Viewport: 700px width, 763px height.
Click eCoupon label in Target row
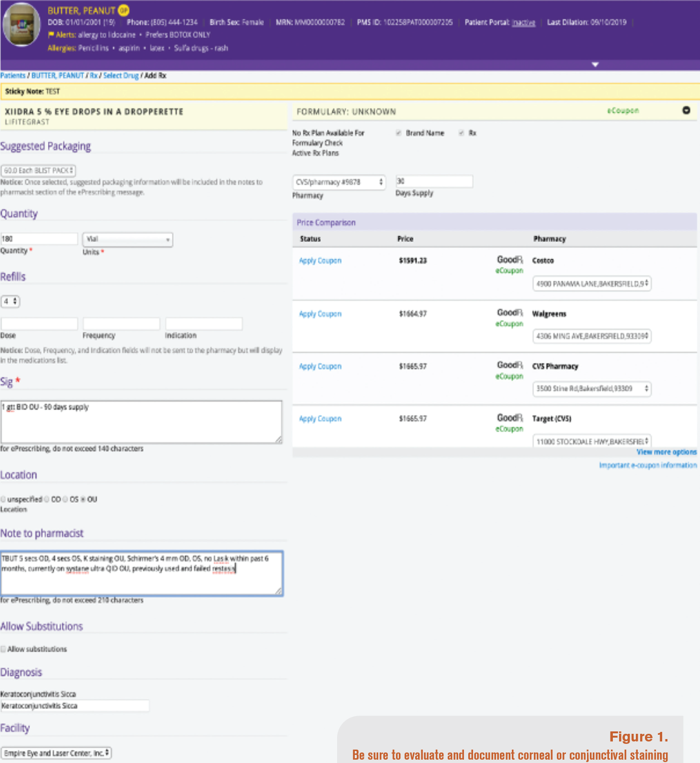(x=509, y=429)
